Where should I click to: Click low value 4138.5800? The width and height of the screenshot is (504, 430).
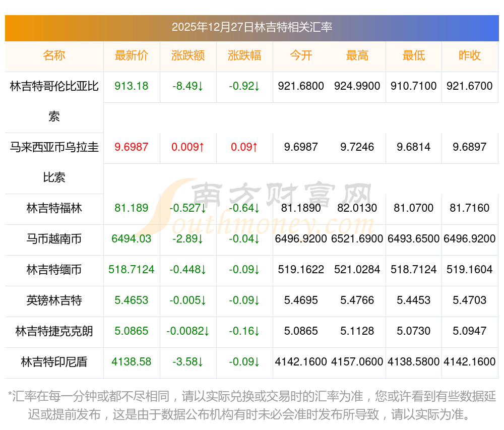point(413,362)
